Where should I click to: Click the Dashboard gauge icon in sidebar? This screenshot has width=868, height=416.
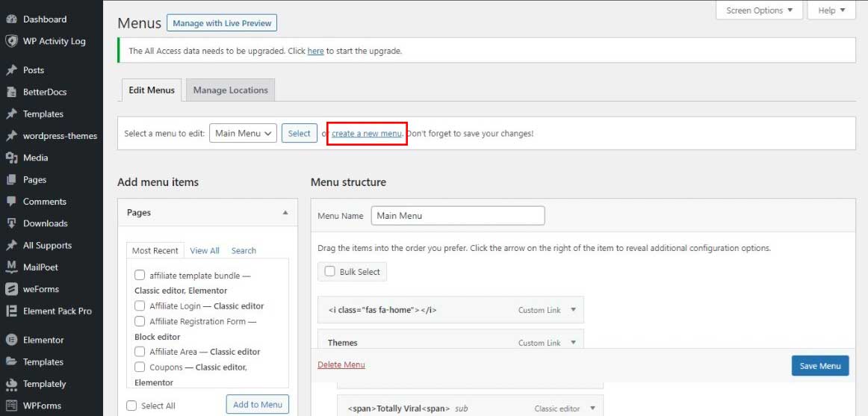pyautogui.click(x=11, y=19)
